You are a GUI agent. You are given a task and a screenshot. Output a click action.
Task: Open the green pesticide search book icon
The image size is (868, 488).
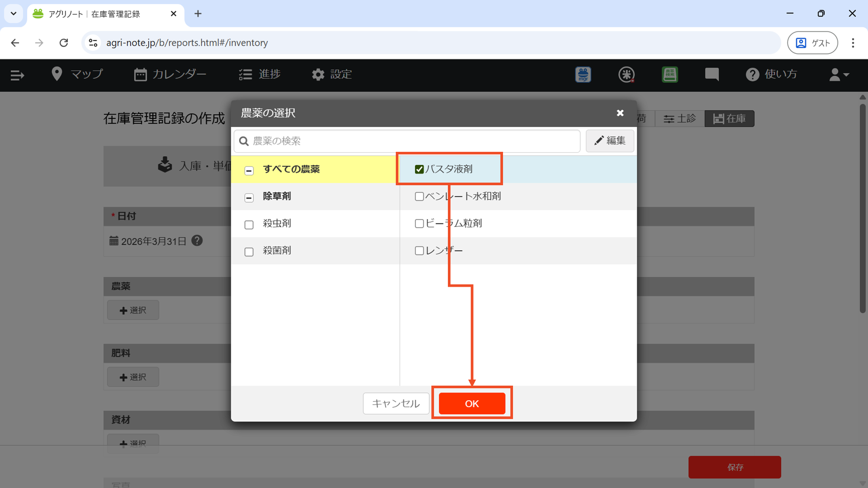click(670, 75)
